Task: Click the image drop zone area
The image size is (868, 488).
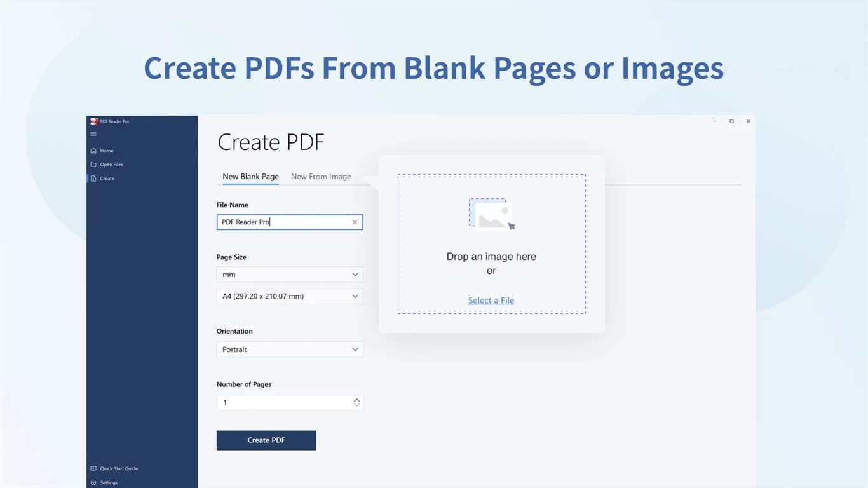Action: pyautogui.click(x=492, y=244)
